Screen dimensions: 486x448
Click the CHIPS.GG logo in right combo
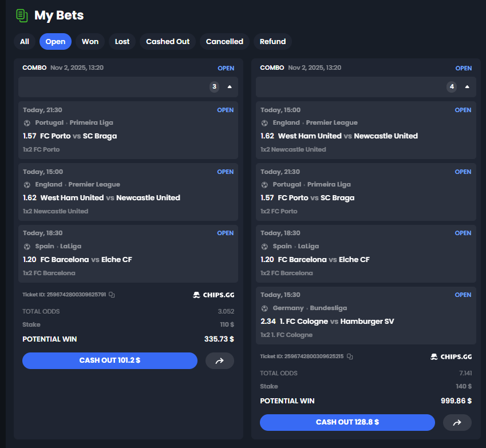pyautogui.click(x=451, y=356)
